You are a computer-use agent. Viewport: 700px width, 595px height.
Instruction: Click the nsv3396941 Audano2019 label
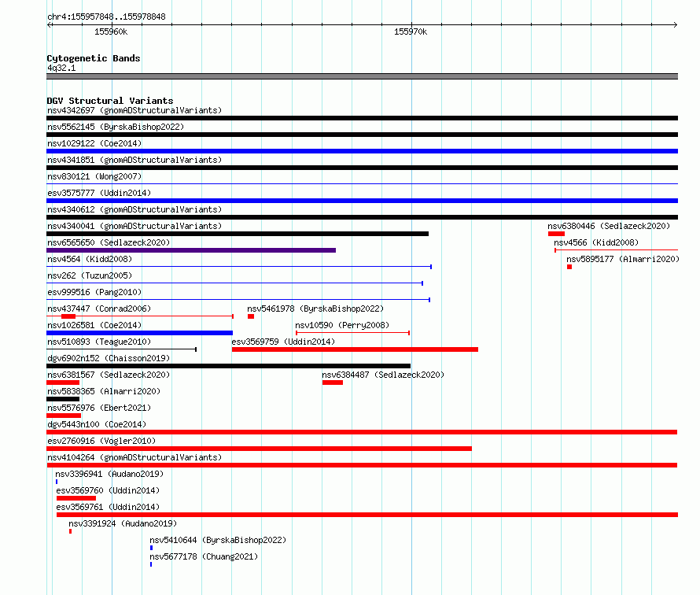109,474
